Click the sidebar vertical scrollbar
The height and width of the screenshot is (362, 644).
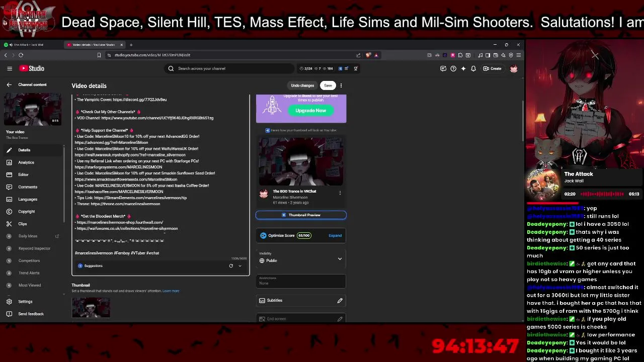[x=64, y=184]
